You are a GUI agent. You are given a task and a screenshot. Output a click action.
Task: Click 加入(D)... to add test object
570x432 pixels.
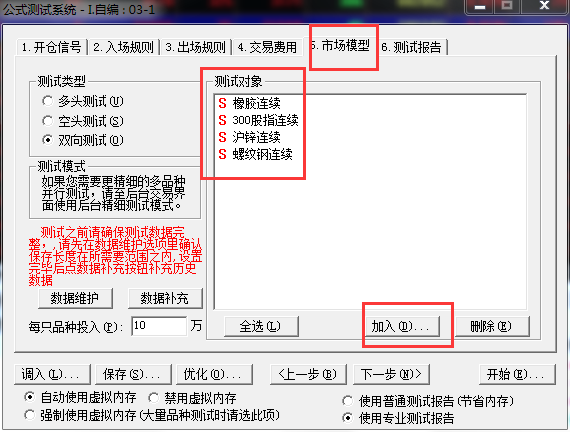pos(403,326)
